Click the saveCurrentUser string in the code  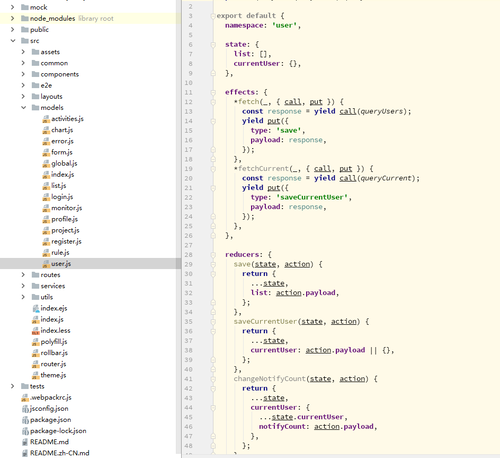coord(312,197)
